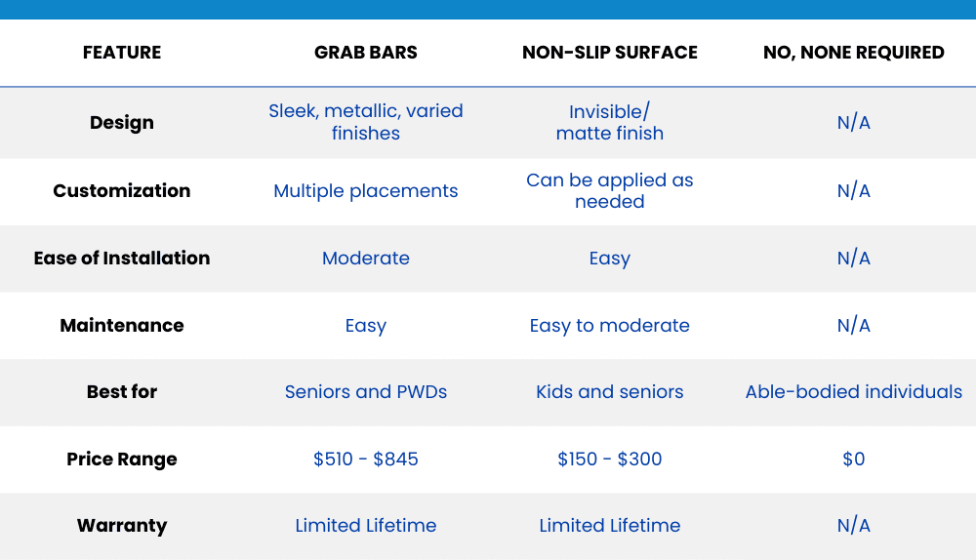This screenshot has height=560, width=976.
Task: Click the Seniors and PWDs cell
Action: point(366,392)
